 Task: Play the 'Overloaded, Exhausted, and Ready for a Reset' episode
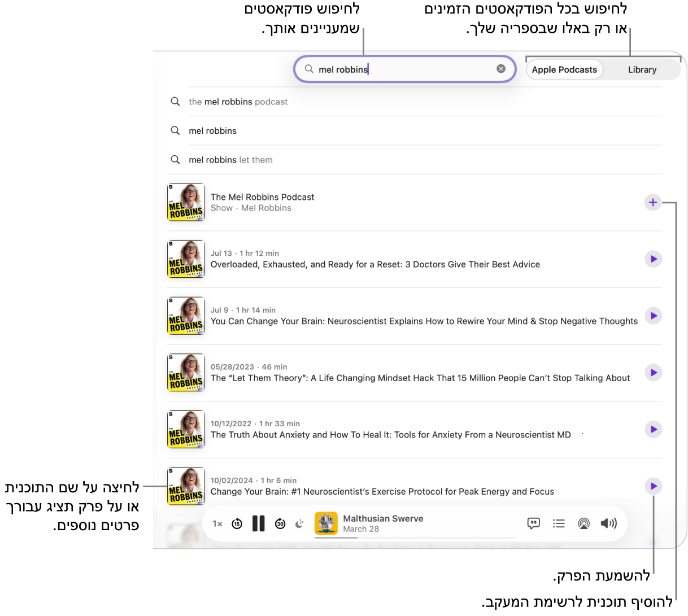click(x=653, y=259)
